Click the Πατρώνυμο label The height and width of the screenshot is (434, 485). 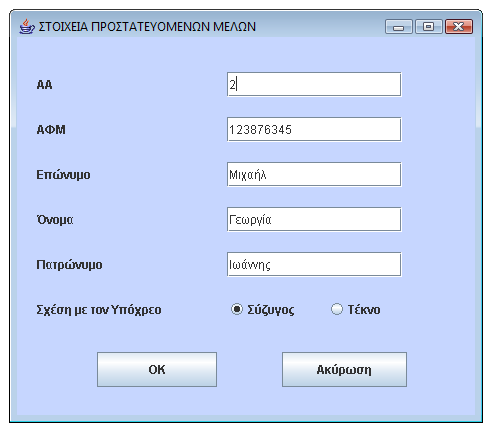(x=69, y=265)
